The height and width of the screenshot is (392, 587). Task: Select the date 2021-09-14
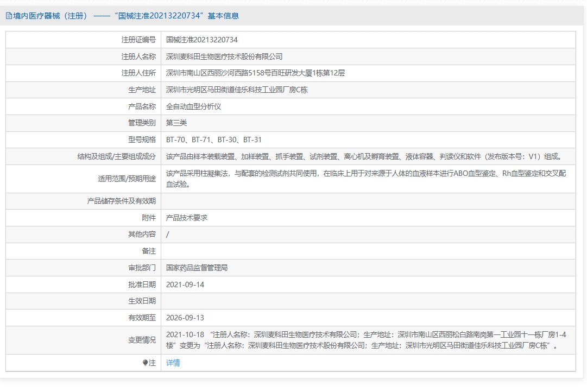coord(185,284)
